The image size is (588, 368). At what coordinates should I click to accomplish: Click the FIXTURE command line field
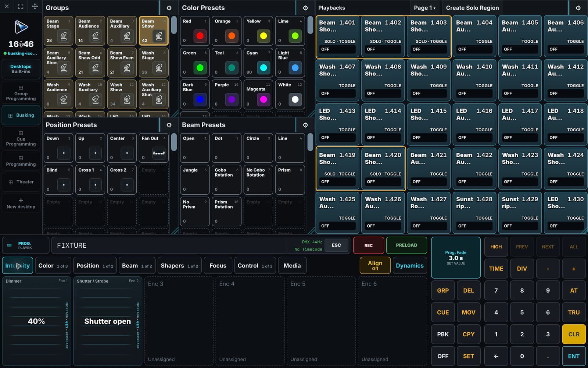(x=169, y=245)
